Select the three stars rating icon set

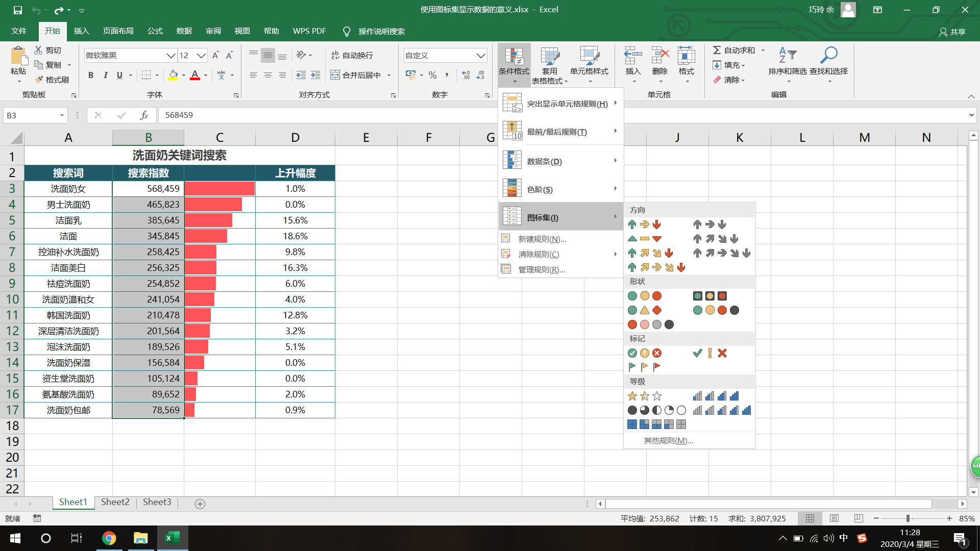(x=644, y=396)
